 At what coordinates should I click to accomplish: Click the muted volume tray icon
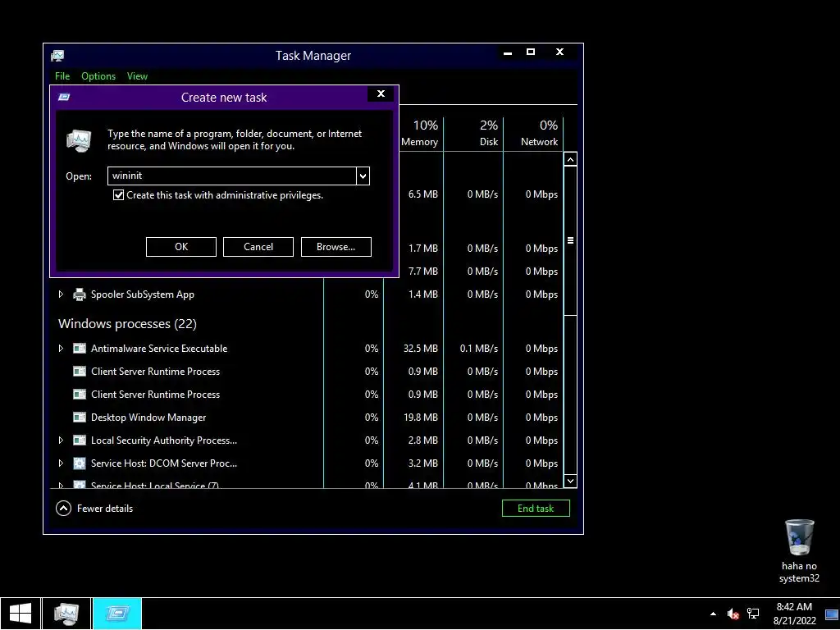(x=733, y=614)
